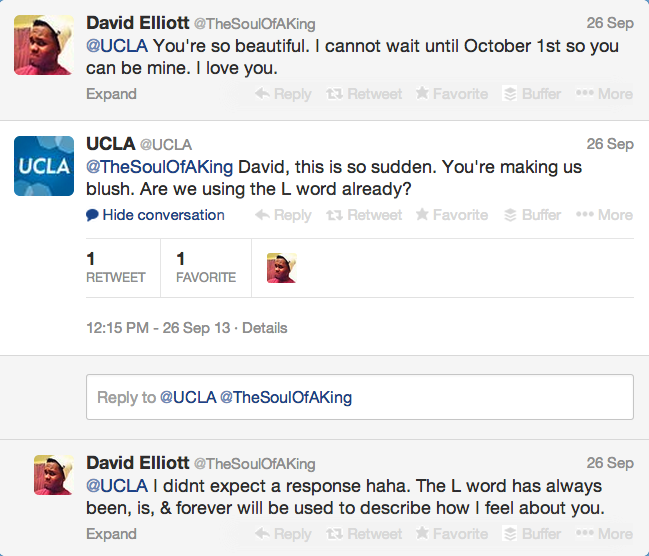Click the small avatar who favorited the tweet

281,268
